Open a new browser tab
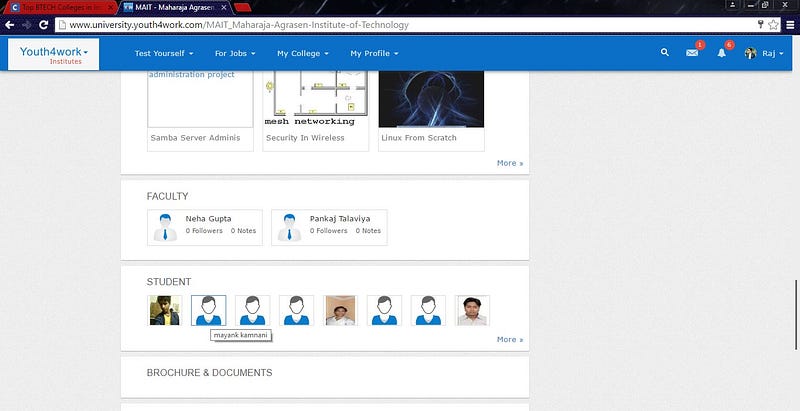Viewport: 800px width, 411px height. 242,8
